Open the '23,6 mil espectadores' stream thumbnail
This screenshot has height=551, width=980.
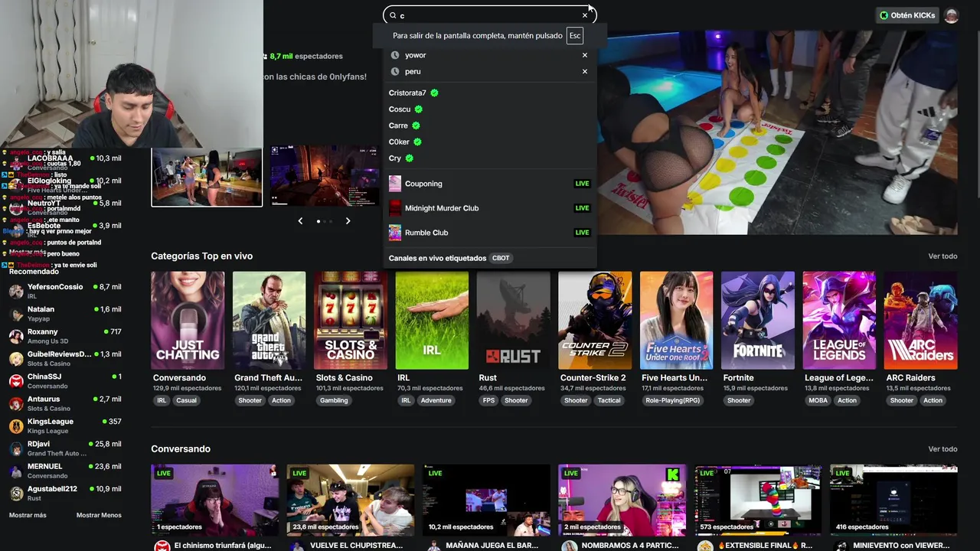click(351, 500)
